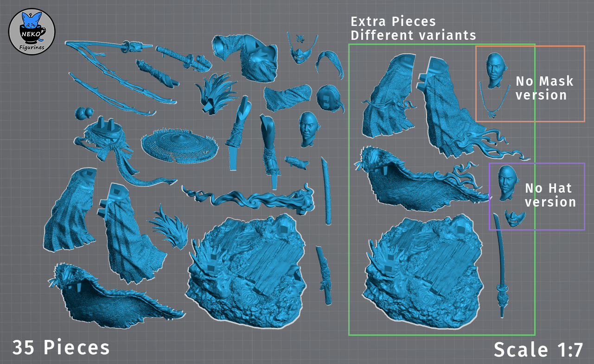The width and height of the screenshot is (594, 364).
Task: Click the 'Extra Pieces Different variants' heading
Action: tap(413, 28)
